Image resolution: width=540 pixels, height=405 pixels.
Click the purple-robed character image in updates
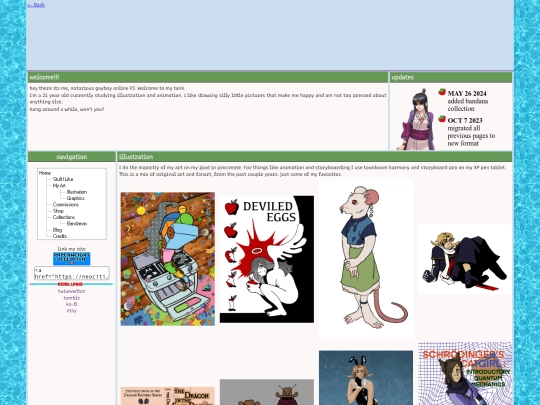tap(417, 119)
